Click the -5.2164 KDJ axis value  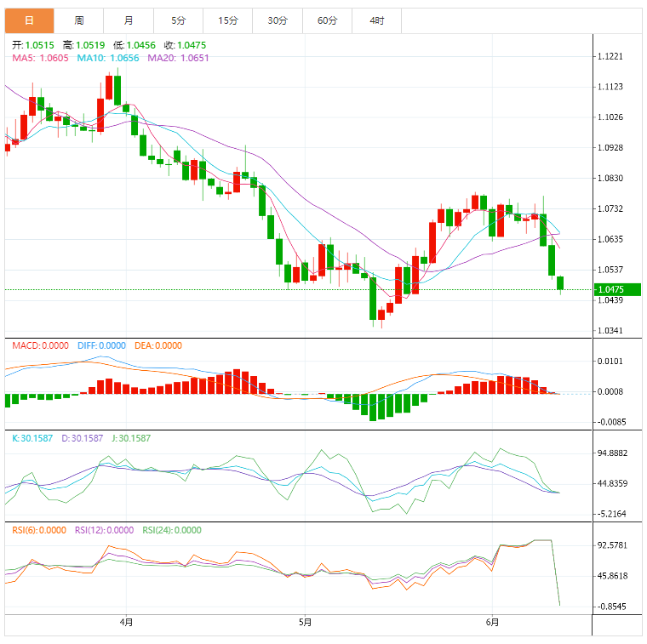[x=611, y=514]
